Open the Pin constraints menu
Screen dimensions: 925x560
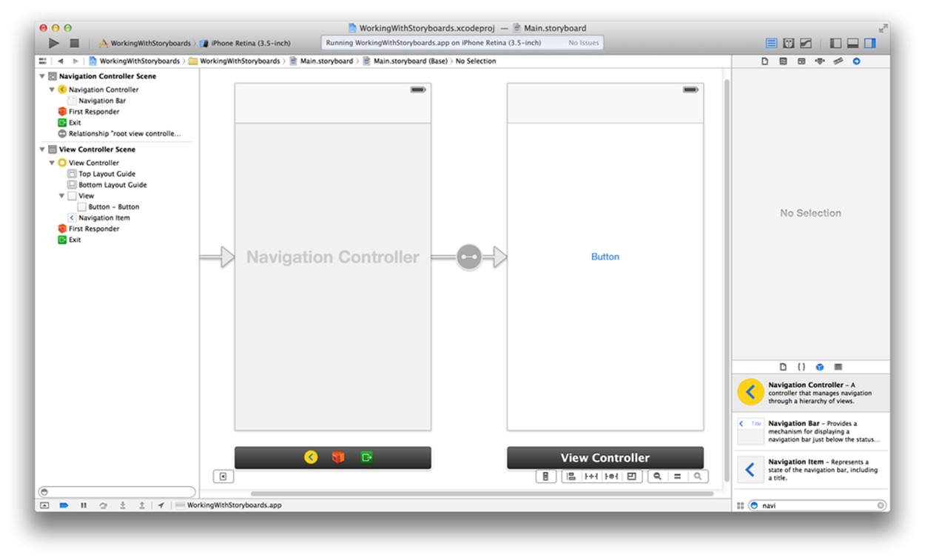tap(591, 476)
